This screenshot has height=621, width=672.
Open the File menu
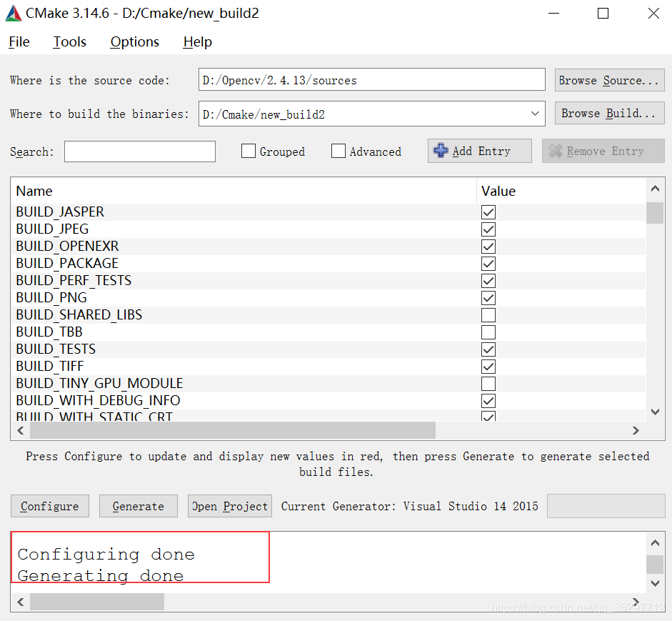click(19, 41)
